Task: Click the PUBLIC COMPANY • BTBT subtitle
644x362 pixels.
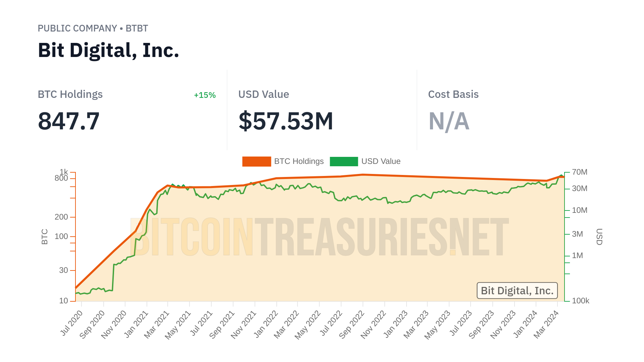Action: click(x=93, y=28)
